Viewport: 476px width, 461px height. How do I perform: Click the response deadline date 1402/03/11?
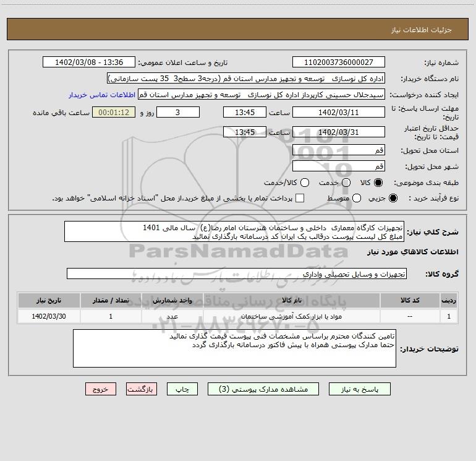339,112
